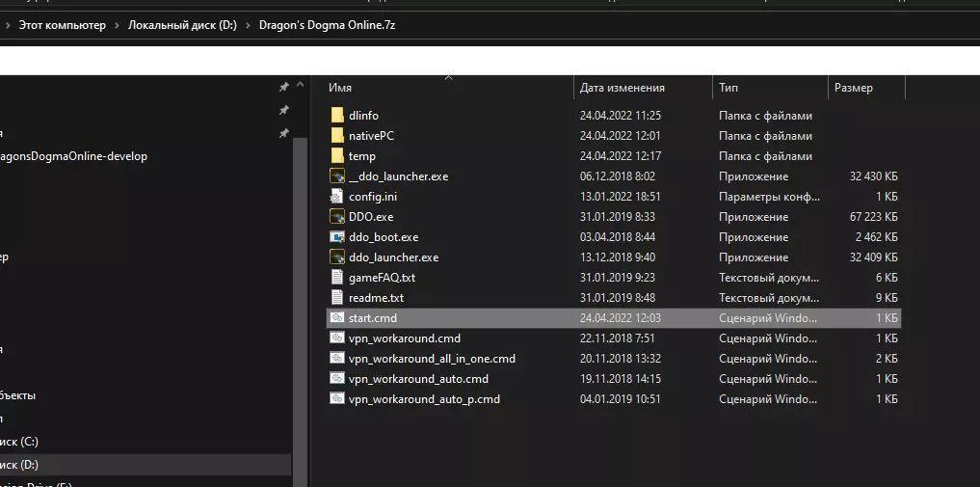
Task: Expand the chevron after Локальный диск (D:) breadcrumb
Action: [x=249, y=26]
